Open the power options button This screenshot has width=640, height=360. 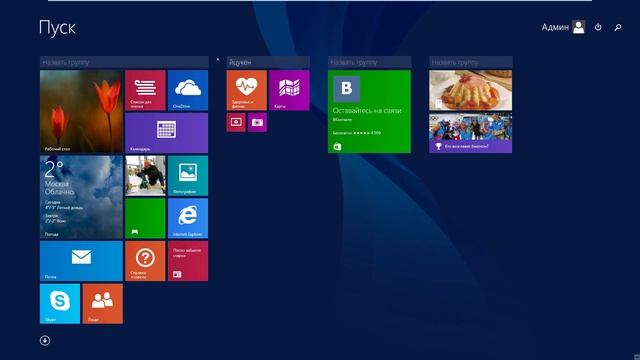(598, 27)
